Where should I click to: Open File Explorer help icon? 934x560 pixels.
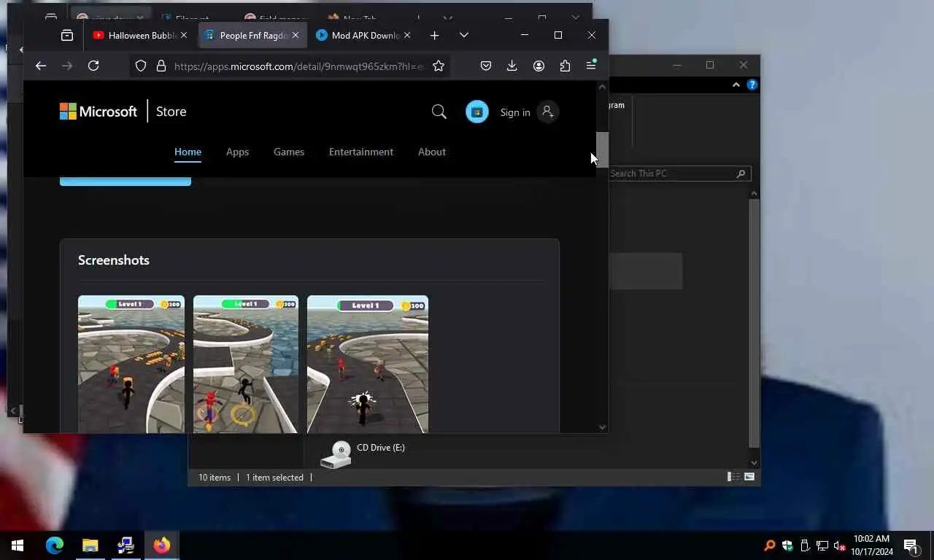[x=752, y=85]
